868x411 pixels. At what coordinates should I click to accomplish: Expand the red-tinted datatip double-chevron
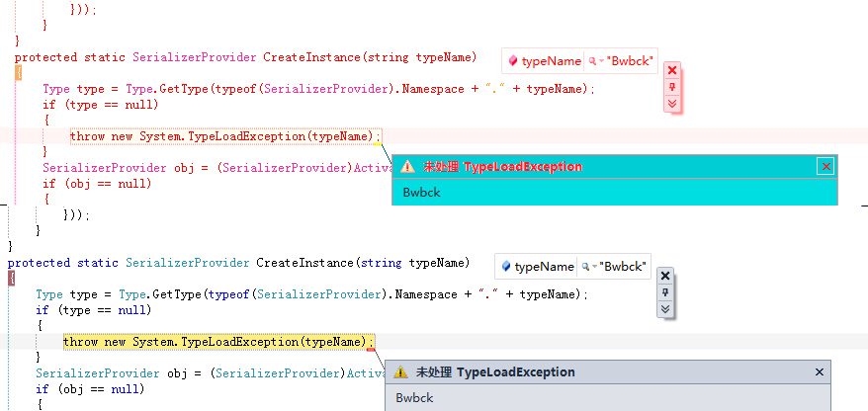pos(672,104)
